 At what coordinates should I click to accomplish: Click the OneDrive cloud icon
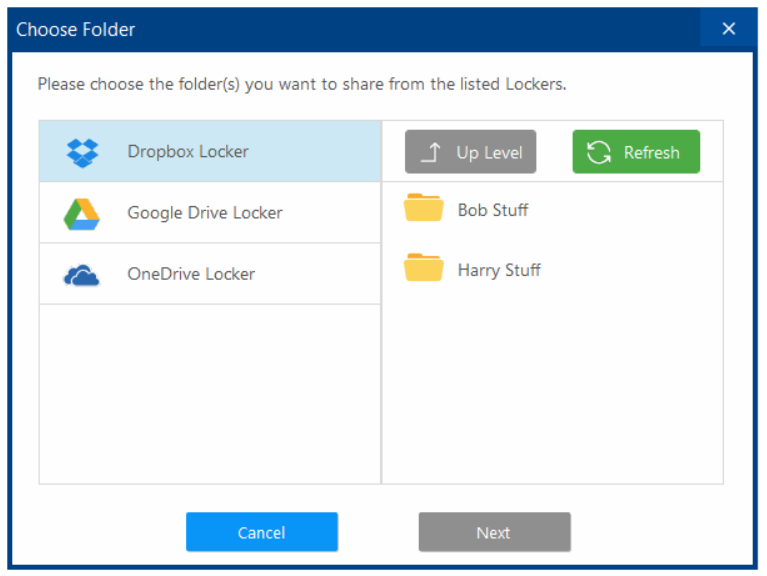(x=82, y=275)
